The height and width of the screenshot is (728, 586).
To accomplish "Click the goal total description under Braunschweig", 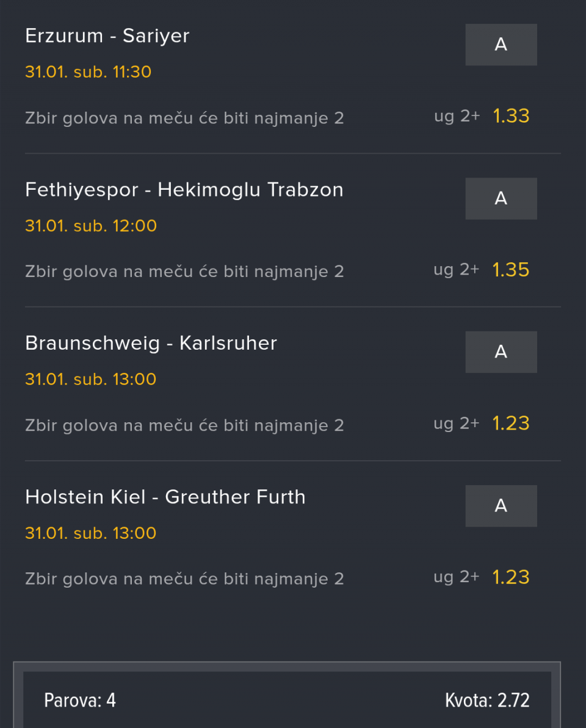I will pos(184,425).
